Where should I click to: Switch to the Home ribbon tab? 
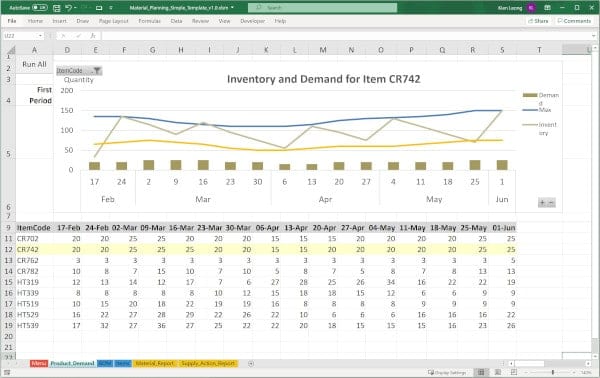[35, 21]
